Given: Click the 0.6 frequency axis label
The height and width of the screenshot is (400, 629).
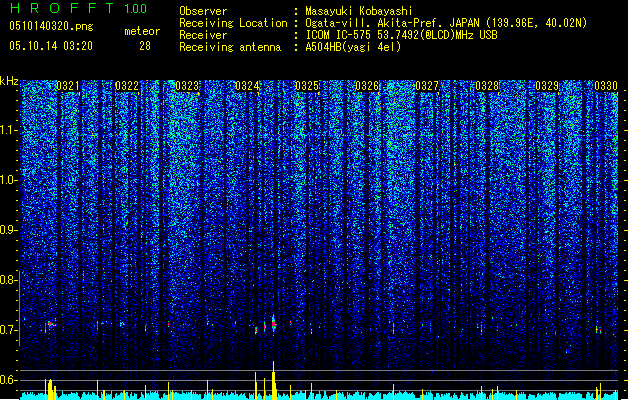Looking at the screenshot, I should [8, 380].
